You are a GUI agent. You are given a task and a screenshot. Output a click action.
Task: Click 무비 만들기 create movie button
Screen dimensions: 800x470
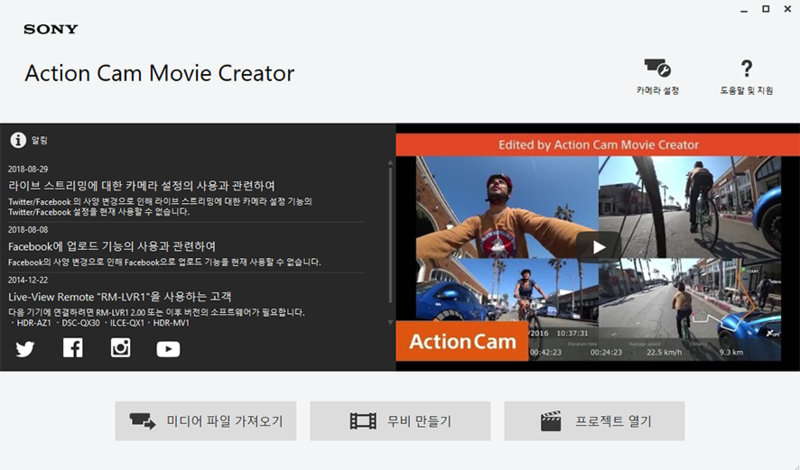pyautogui.click(x=400, y=421)
